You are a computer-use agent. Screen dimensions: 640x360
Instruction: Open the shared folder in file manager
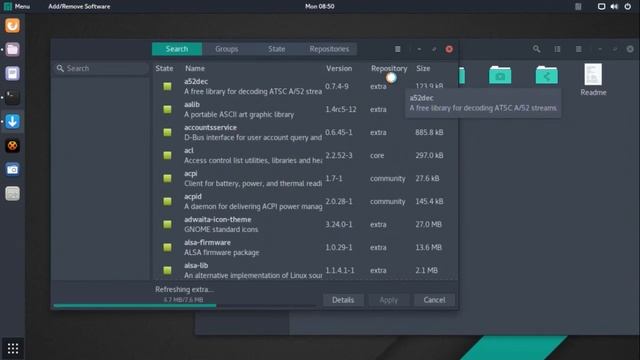[x=547, y=75]
